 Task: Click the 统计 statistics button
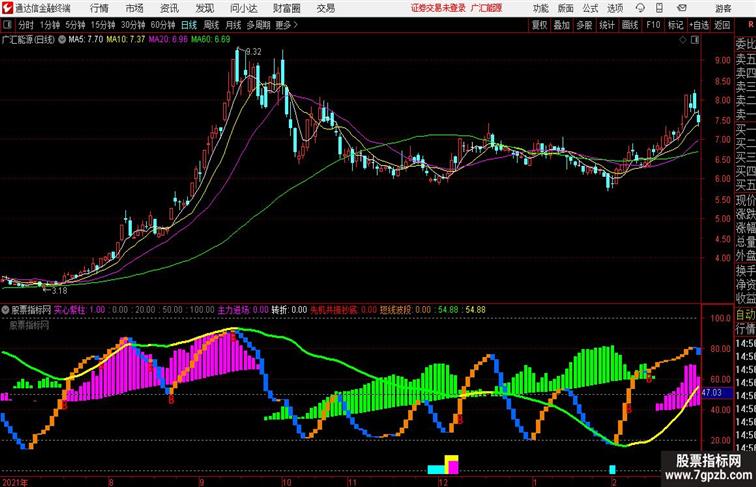point(607,25)
